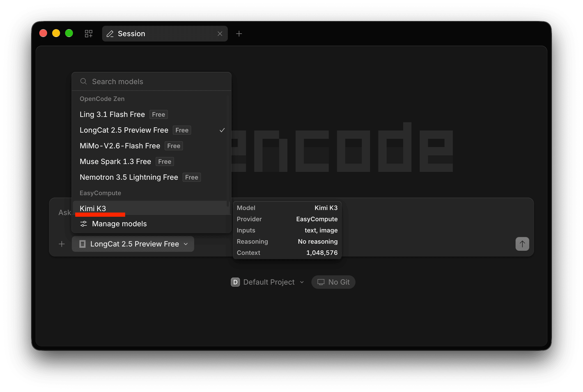
Task: Click the attach plus icon in prompt bar
Action: point(62,244)
